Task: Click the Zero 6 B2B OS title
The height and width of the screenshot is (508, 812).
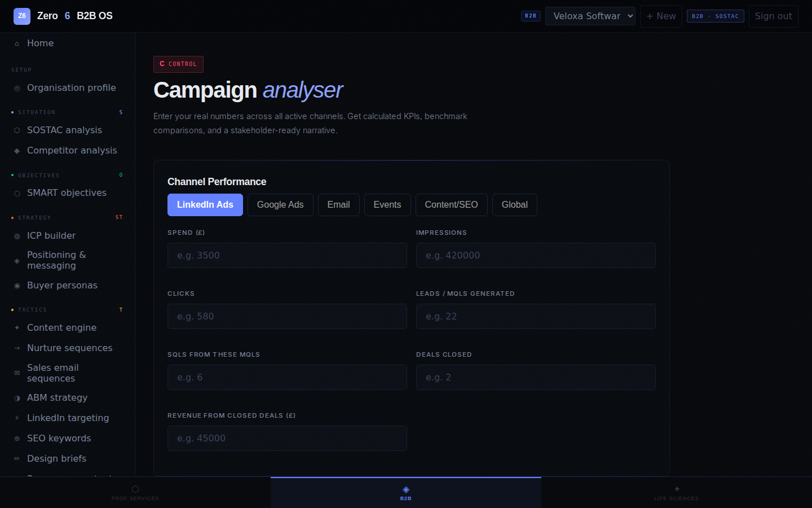Action: [x=75, y=16]
